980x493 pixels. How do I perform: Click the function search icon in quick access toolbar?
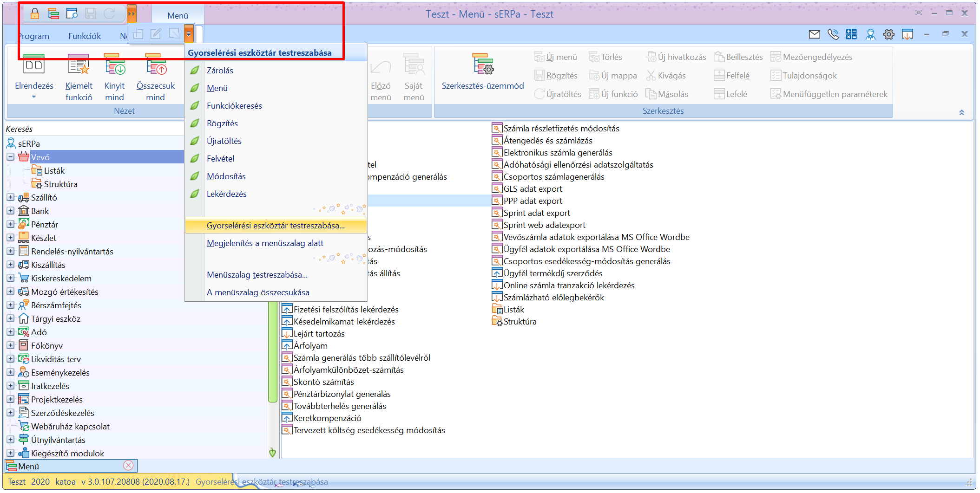coord(72,14)
